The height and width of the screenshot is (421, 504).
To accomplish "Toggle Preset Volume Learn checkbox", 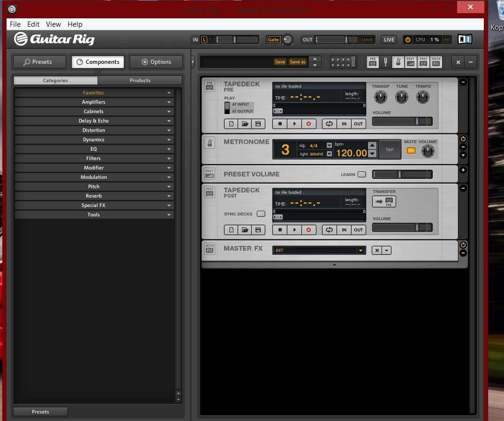I will 362,174.
